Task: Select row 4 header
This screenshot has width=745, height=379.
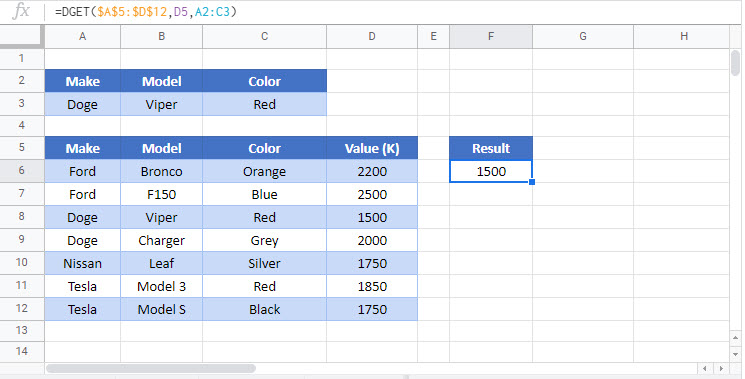Action: pyautogui.click(x=22, y=126)
